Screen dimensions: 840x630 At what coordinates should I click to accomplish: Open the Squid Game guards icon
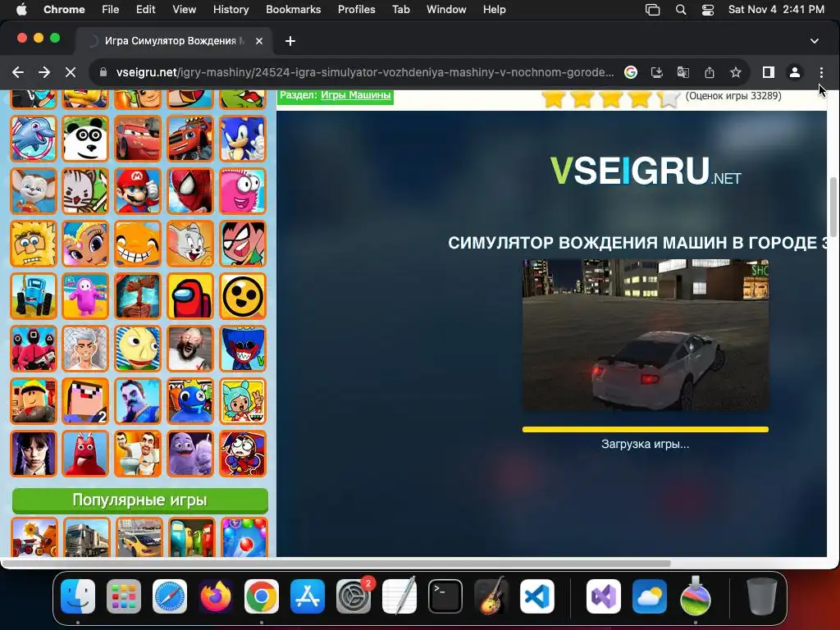[33, 349]
